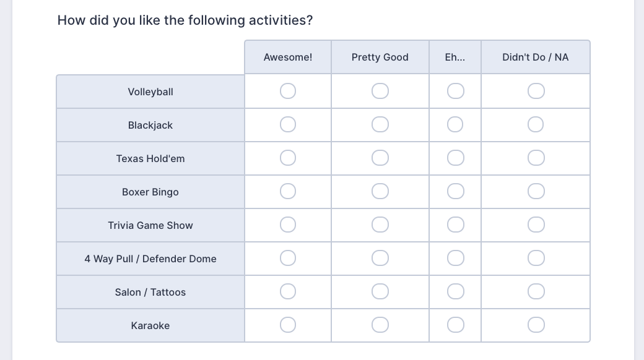Choose Didn't Do / NA for Blackjack
This screenshot has height=360, width=644.
click(536, 125)
